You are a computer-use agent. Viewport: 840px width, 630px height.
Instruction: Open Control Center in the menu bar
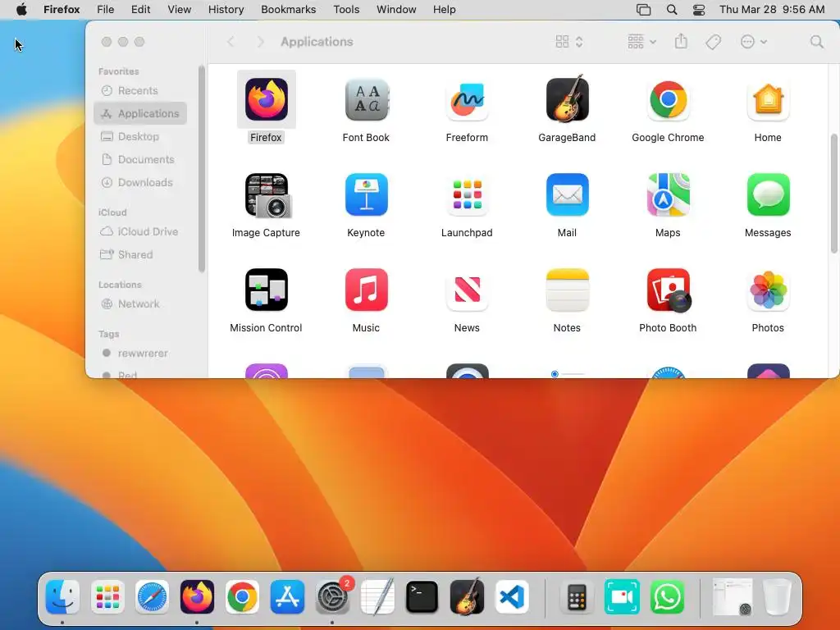coord(699,10)
